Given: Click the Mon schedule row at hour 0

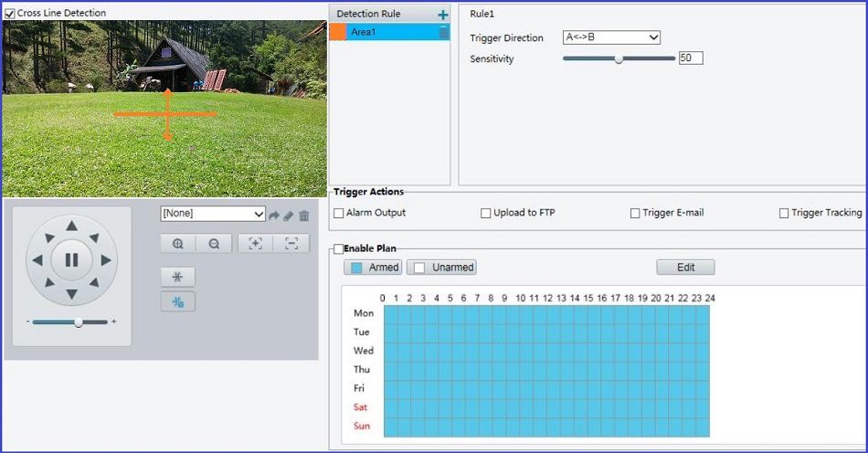Looking at the screenshot, I should coord(390,314).
